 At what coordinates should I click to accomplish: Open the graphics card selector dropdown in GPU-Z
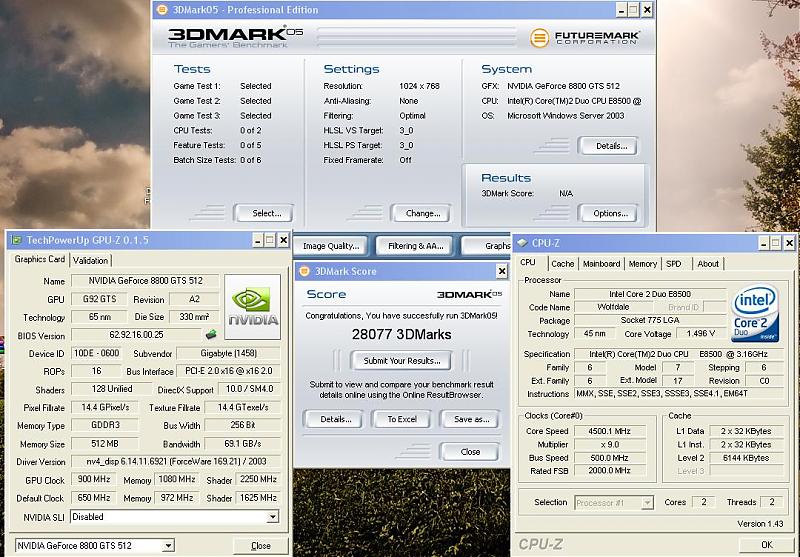point(168,545)
